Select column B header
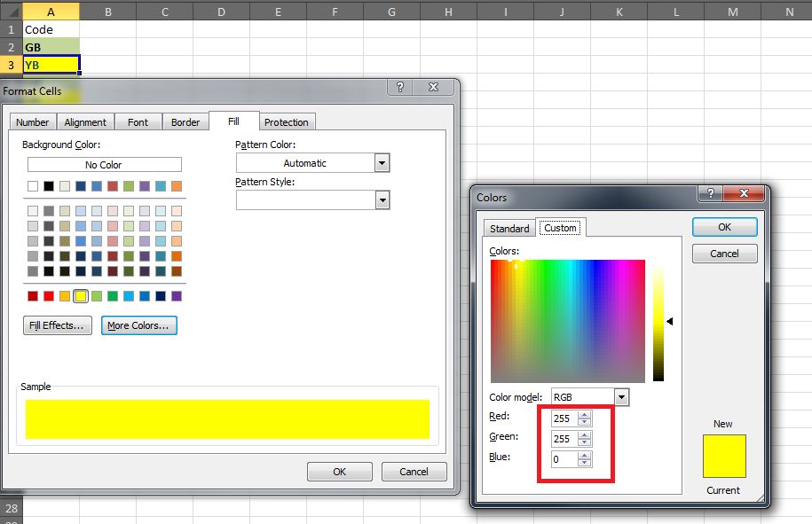Screen dimensions: 812x524 (x=107, y=12)
